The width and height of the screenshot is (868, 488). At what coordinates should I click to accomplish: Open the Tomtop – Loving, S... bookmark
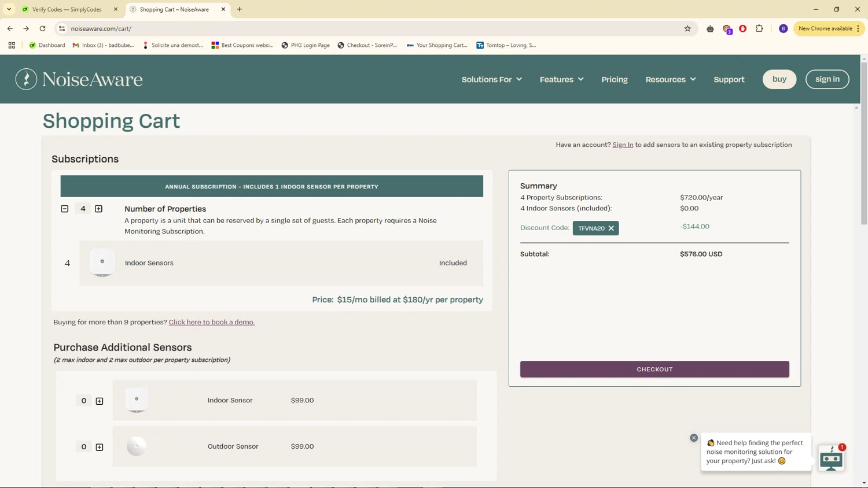pyautogui.click(x=506, y=45)
